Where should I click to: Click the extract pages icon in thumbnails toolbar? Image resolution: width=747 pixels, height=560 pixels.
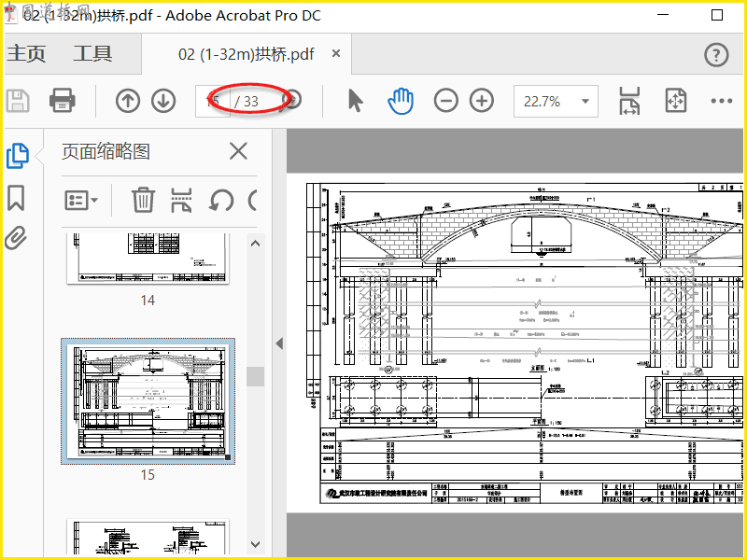181,200
